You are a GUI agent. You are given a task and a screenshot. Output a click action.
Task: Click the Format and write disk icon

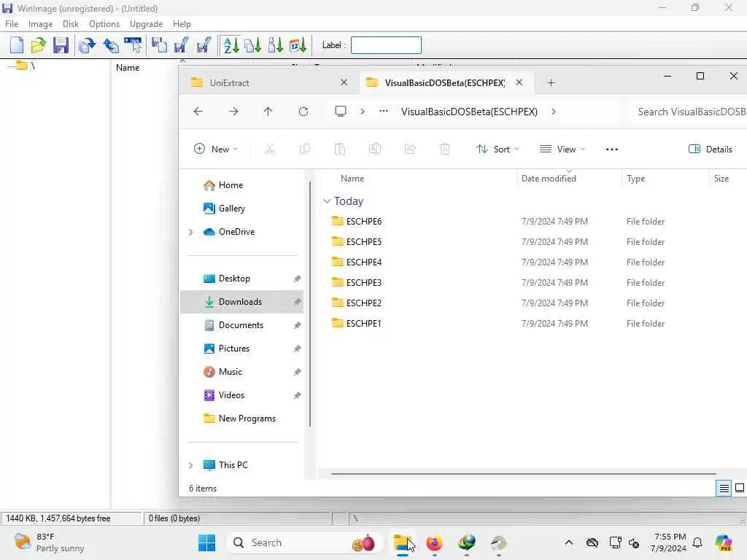[x=204, y=45]
